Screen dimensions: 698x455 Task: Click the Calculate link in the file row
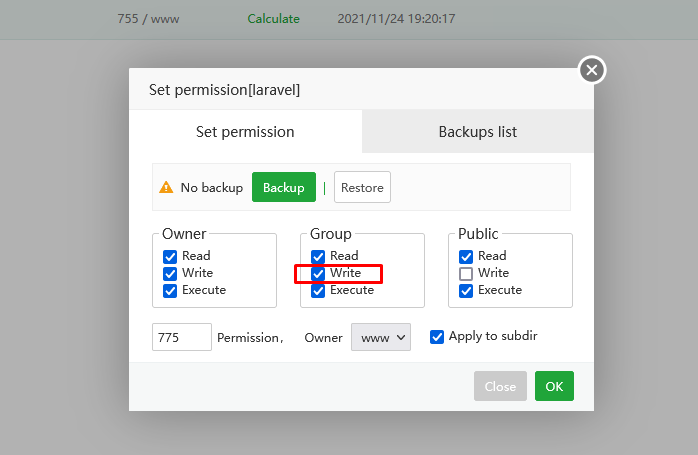[x=273, y=19]
